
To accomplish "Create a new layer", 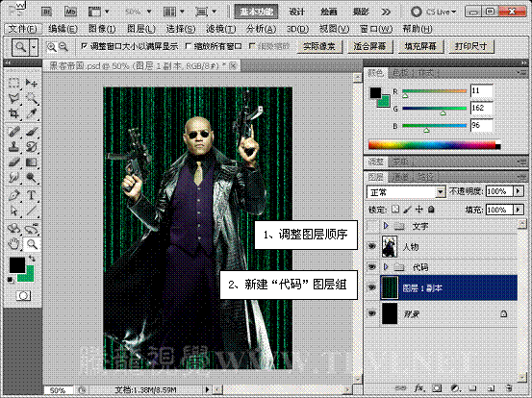I will coord(491,388).
